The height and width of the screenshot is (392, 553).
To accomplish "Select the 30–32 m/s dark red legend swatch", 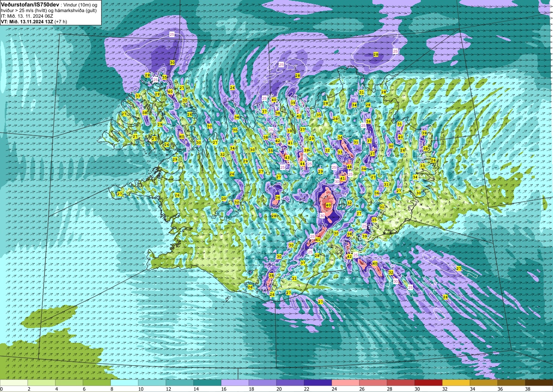I will point(429,383).
